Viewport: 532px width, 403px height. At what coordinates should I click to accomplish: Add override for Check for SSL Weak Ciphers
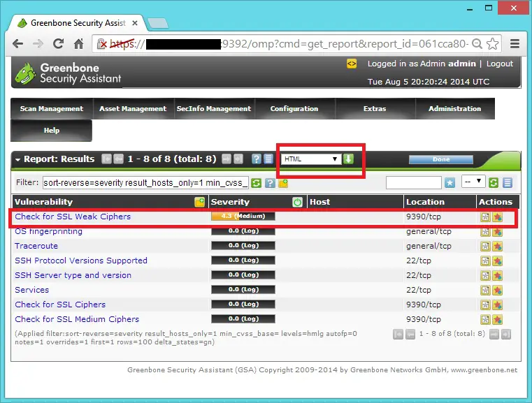click(x=497, y=217)
